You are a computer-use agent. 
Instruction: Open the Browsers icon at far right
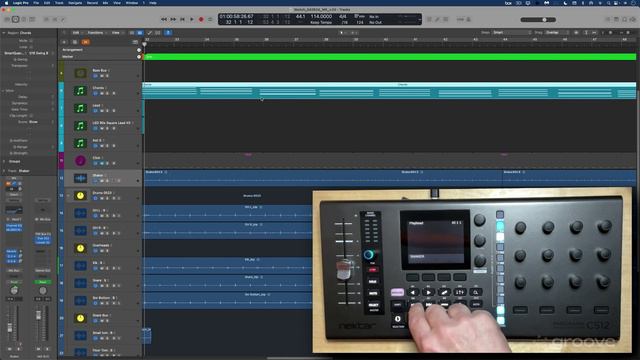point(633,19)
